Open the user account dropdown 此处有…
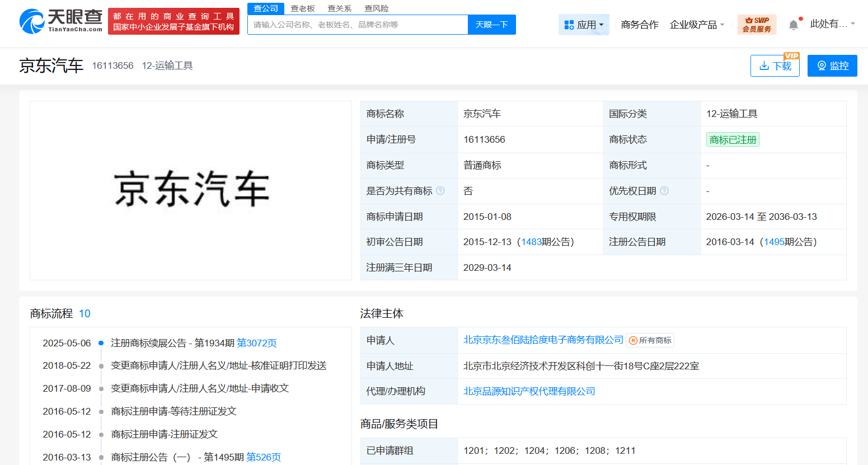868x465 pixels. [832, 24]
